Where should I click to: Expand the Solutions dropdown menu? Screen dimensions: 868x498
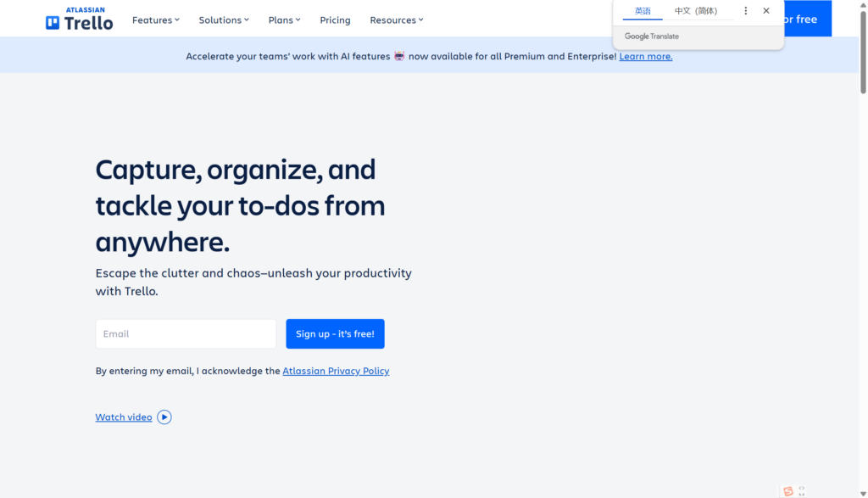[224, 20]
